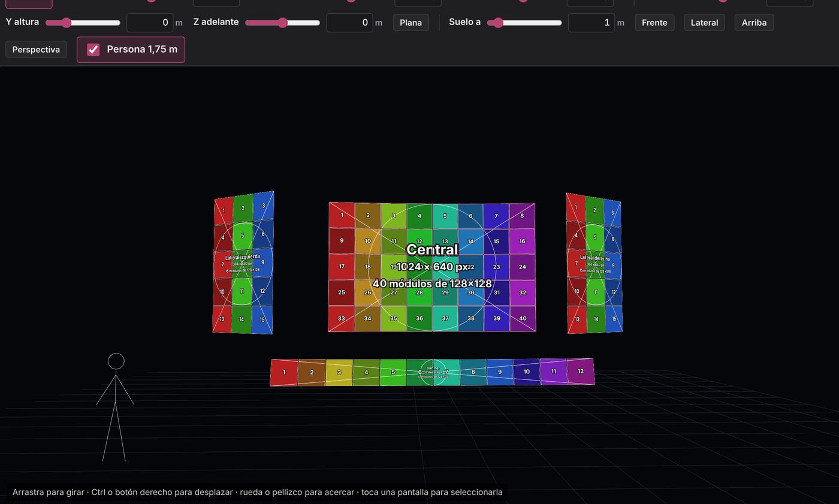Toggle the Persona 1,75 m checkbox

pyautogui.click(x=93, y=50)
